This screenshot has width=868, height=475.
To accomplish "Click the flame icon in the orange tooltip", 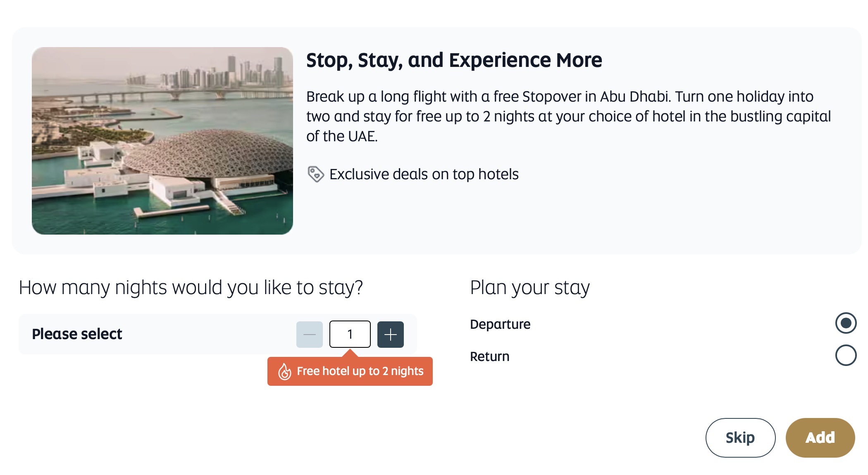I will [x=284, y=371].
